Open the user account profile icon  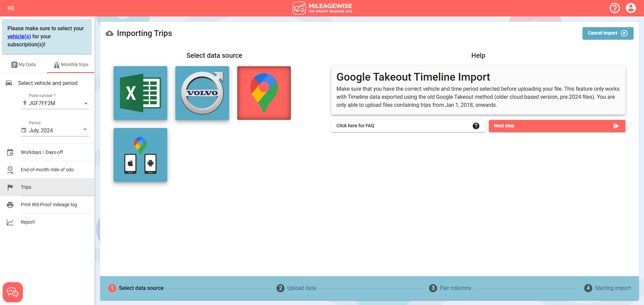(631, 8)
